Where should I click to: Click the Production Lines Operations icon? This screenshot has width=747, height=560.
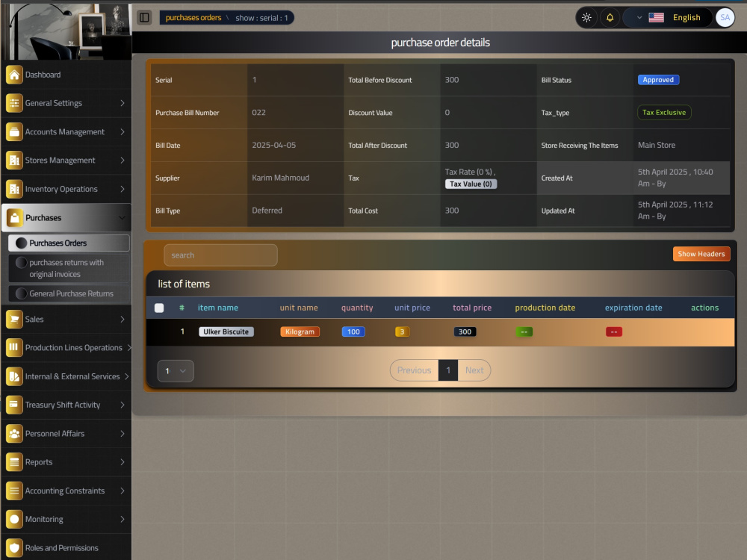tap(14, 348)
